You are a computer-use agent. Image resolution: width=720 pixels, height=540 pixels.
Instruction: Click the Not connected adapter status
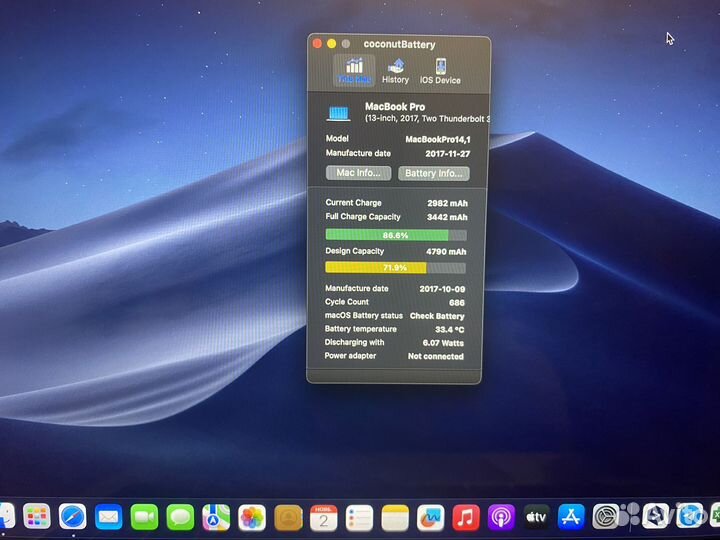point(436,356)
